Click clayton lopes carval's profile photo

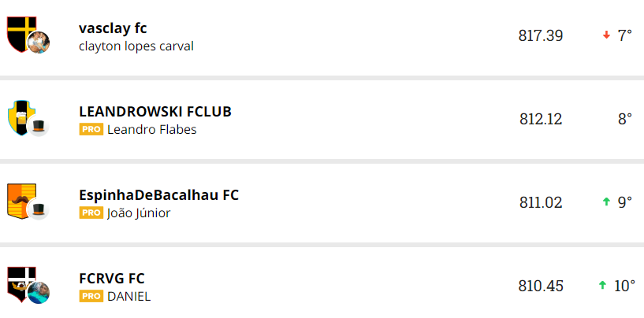click(x=39, y=43)
